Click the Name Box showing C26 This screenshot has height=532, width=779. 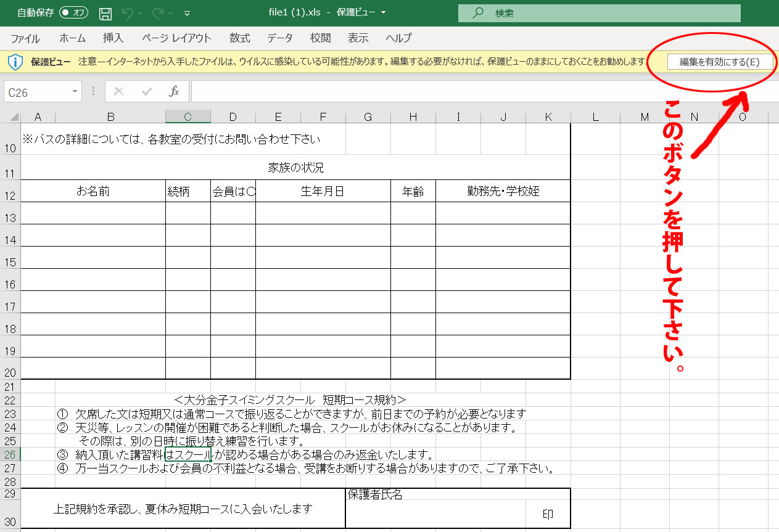pyautogui.click(x=37, y=92)
